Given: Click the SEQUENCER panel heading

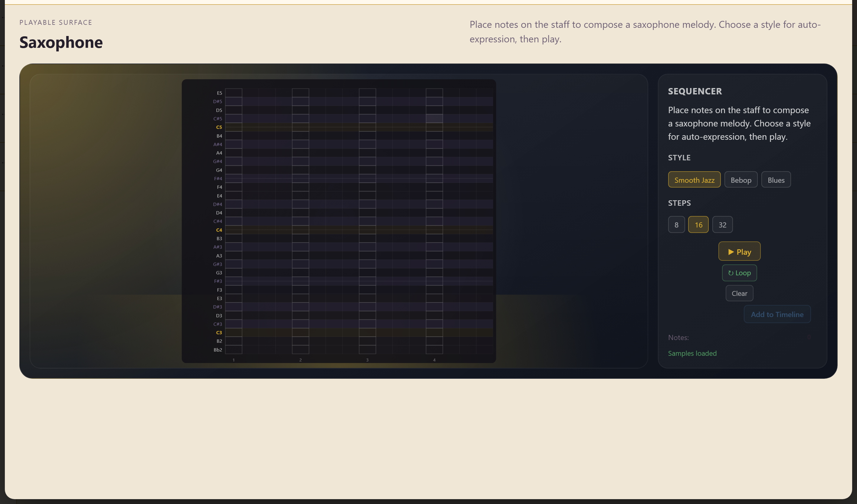Looking at the screenshot, I should pyautogui.click(x=695, y=91).
